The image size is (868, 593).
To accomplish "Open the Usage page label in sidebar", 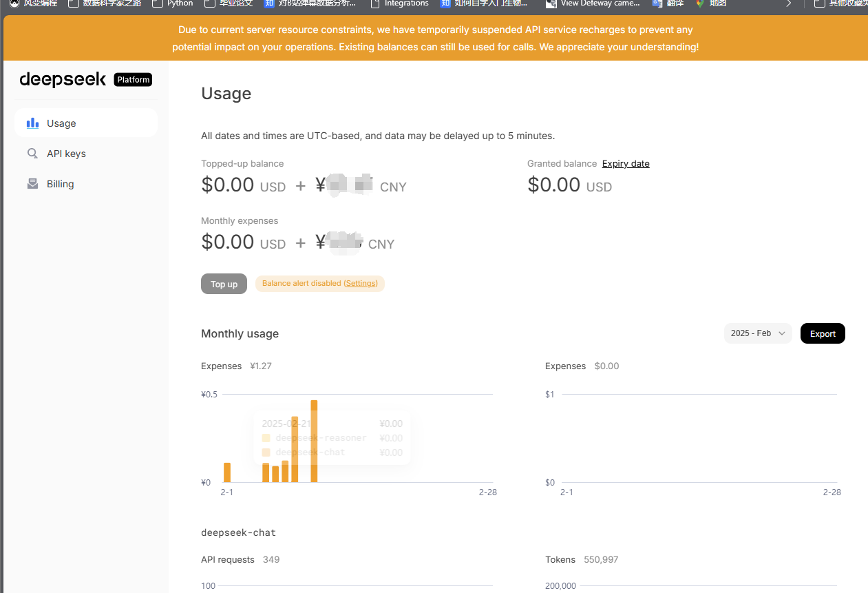I will point(61,123).
